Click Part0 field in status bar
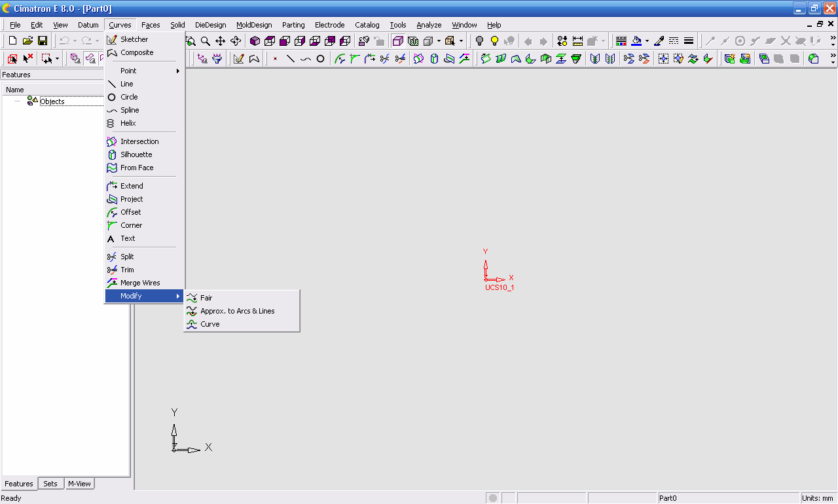 [728, 498]
